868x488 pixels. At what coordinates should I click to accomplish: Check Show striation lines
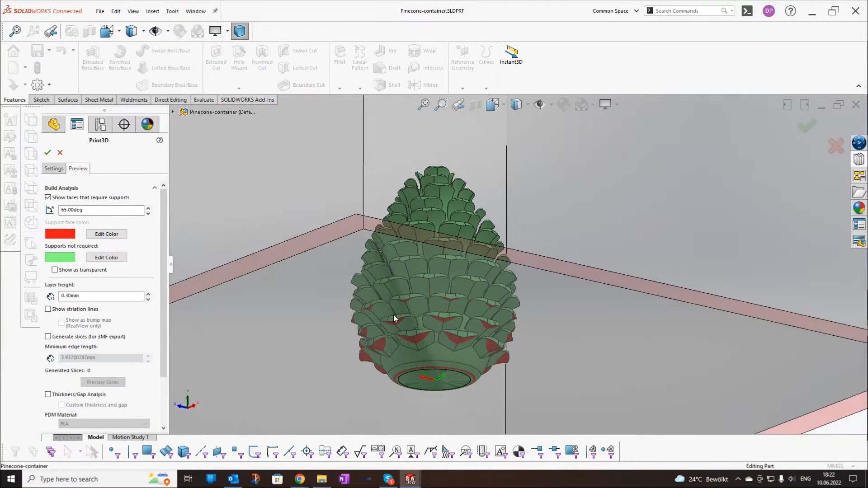(x=48, y=309)
